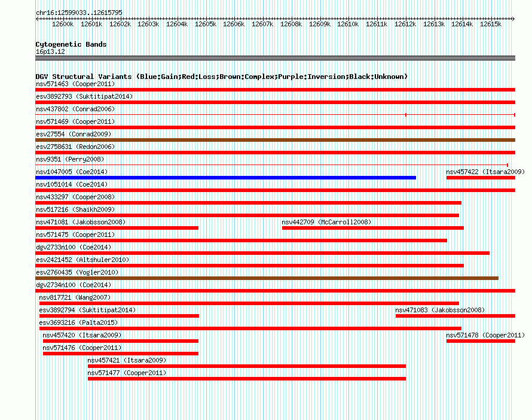
Task: Click the 12605k ruler position
Action: tap(206, 24)
